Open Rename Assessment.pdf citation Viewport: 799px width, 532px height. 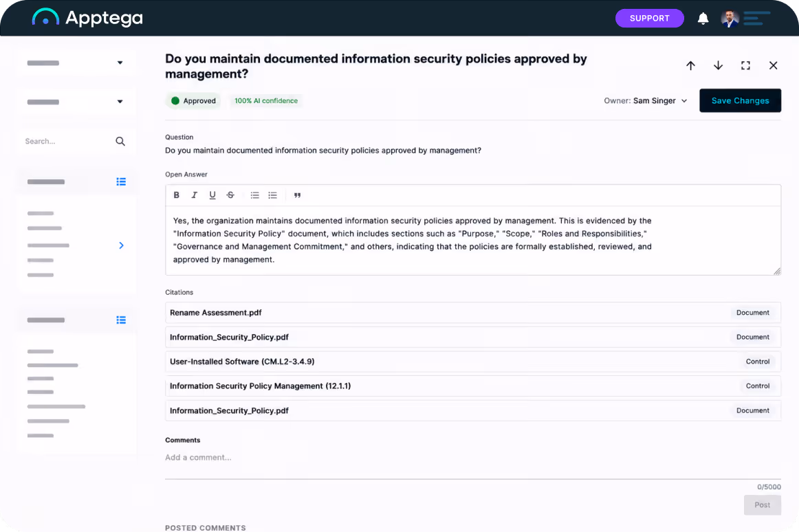tap(473, 313)
